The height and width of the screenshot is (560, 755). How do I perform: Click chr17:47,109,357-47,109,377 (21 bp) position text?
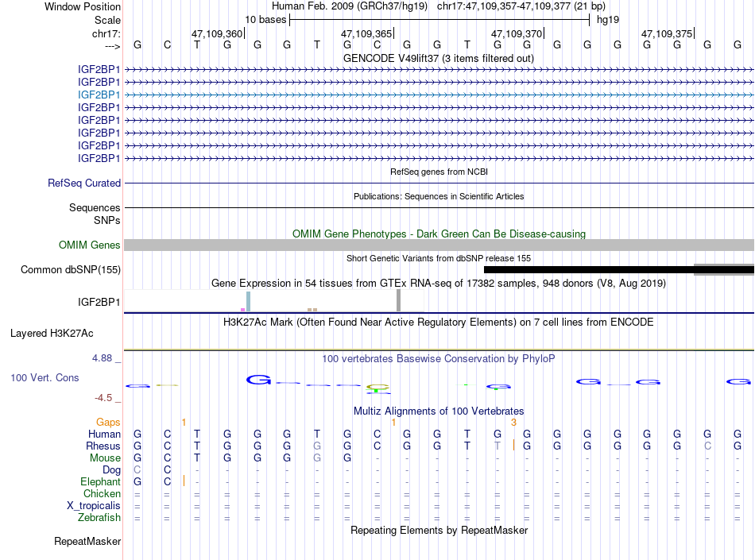(521, 6)
